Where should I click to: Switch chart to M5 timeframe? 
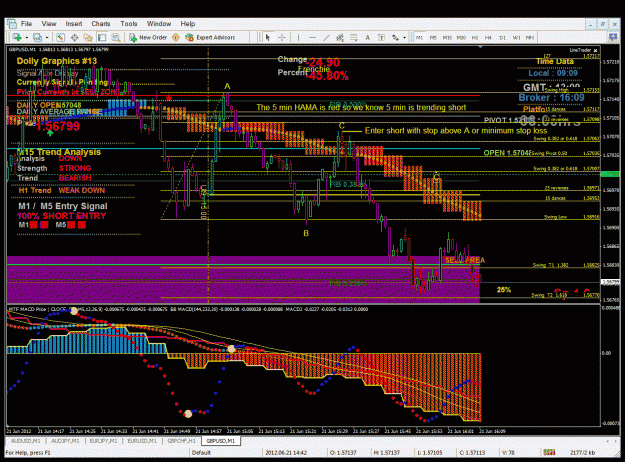433,37
